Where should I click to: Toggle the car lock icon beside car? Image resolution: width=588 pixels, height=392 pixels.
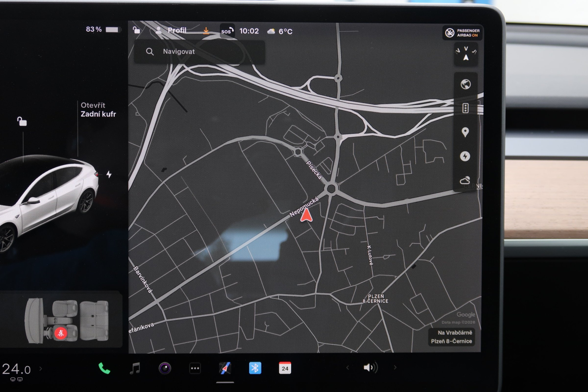pyautogui.click(x=22, y=121)
